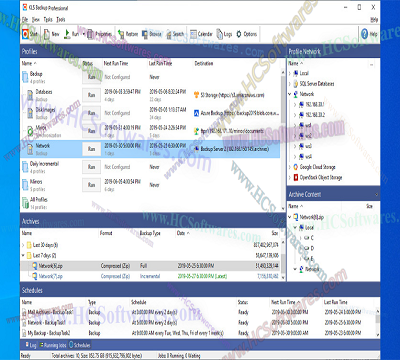Click the blue question-mark Help toolbar icon
This screenshot has width=400, height=360.
(364, 34)
